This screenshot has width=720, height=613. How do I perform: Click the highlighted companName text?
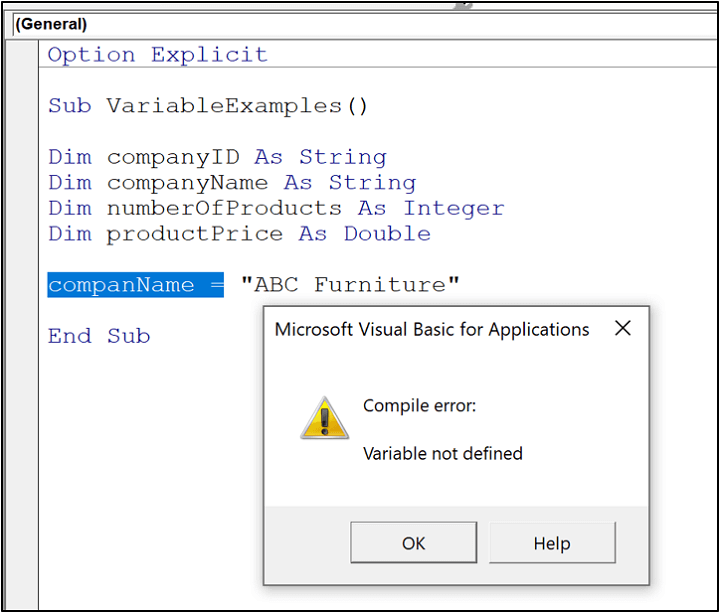pos(121,285)
